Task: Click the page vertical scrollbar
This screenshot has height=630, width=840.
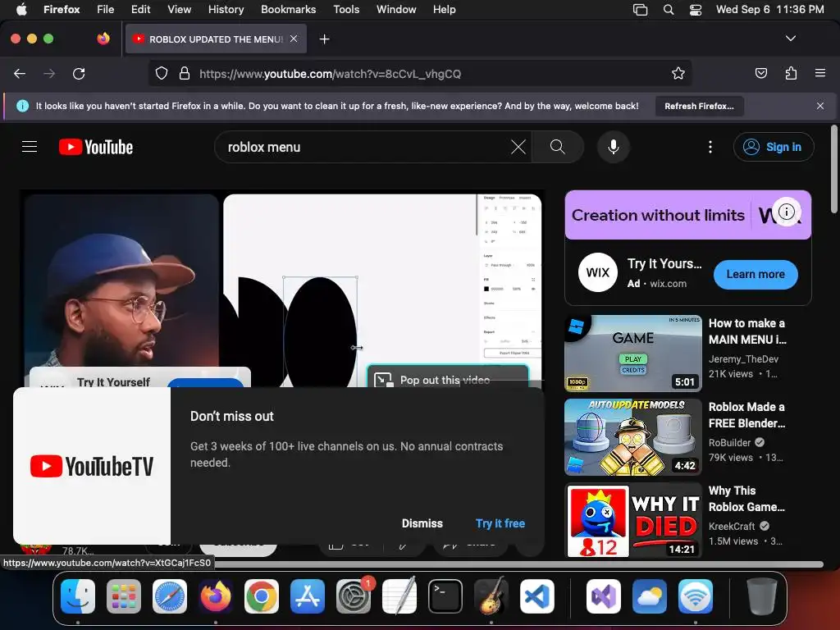Action: pyautogui.click(x=833, y=169)
